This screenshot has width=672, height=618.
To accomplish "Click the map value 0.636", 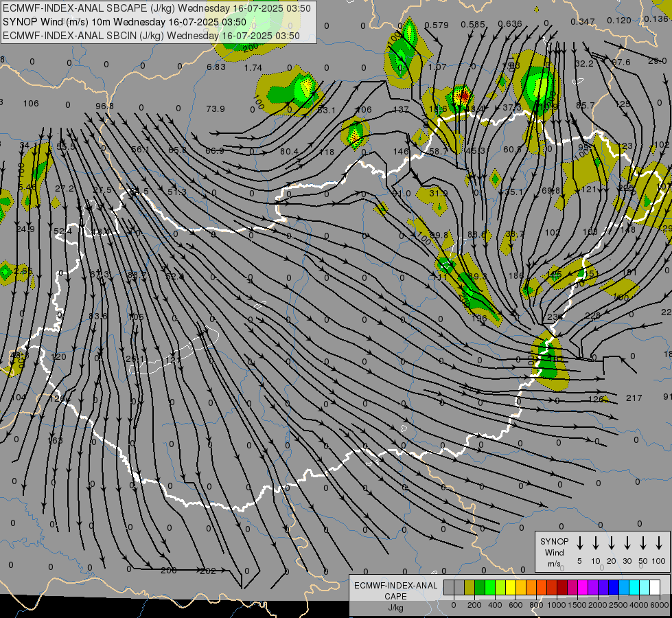I will click(510, 23).
